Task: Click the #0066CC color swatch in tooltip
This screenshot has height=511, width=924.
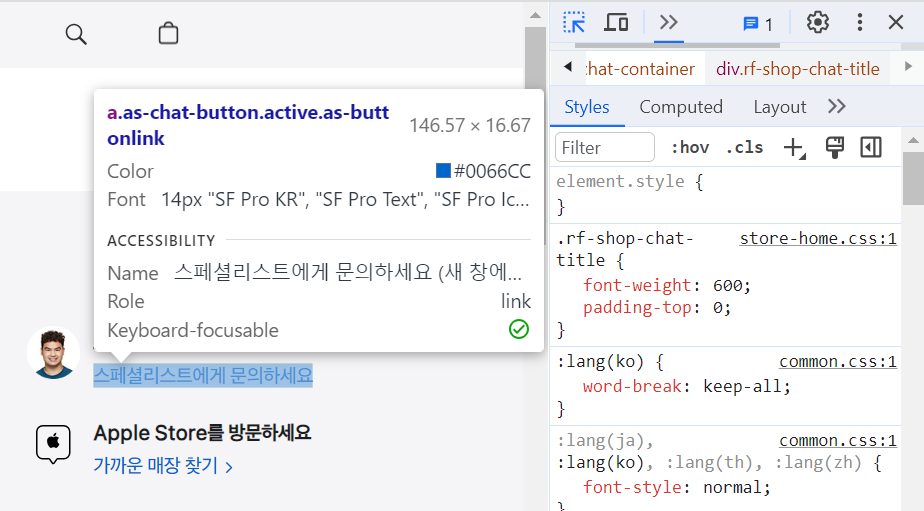Action: click(x=443, y=170)
